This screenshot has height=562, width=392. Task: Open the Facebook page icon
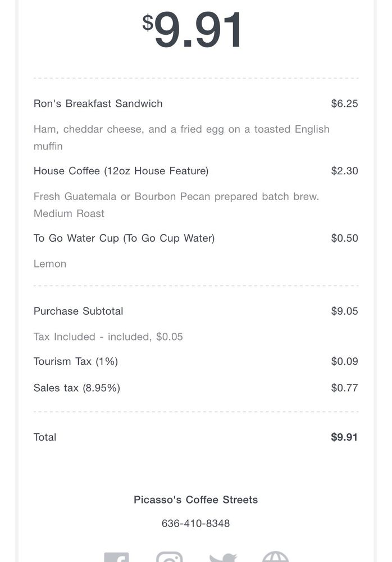point(116,558)
